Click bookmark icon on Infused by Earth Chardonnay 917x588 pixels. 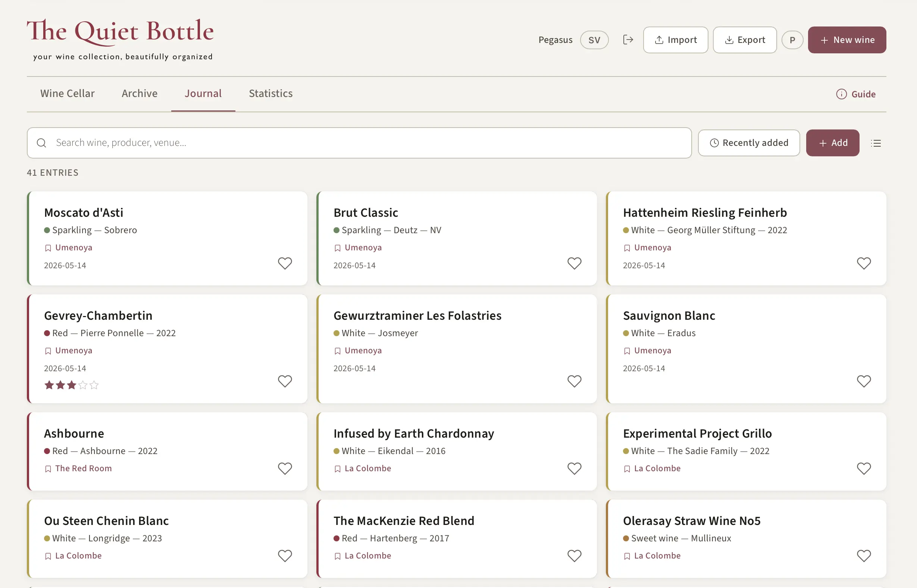point(338,469)
